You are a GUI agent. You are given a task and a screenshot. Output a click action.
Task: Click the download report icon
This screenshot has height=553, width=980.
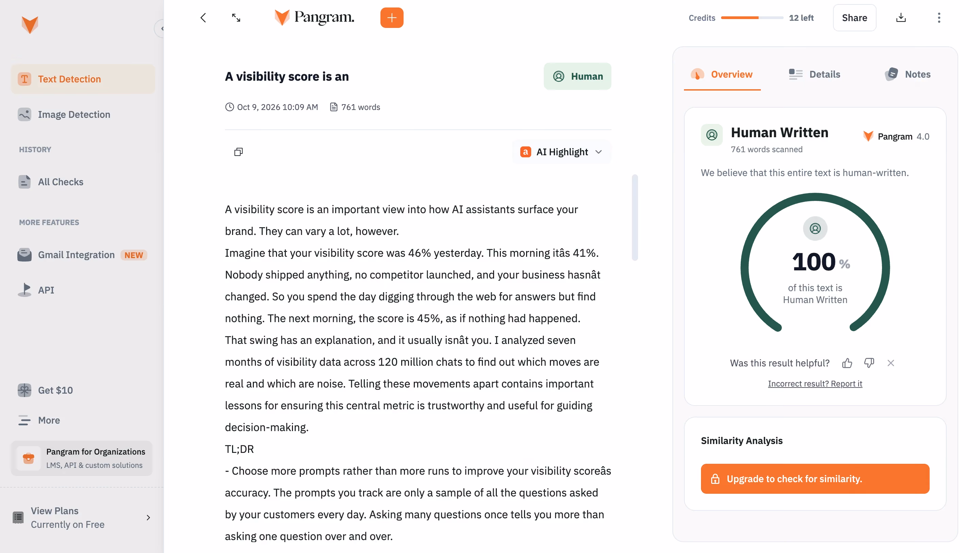pyautogui.click(x=900, y=17)
